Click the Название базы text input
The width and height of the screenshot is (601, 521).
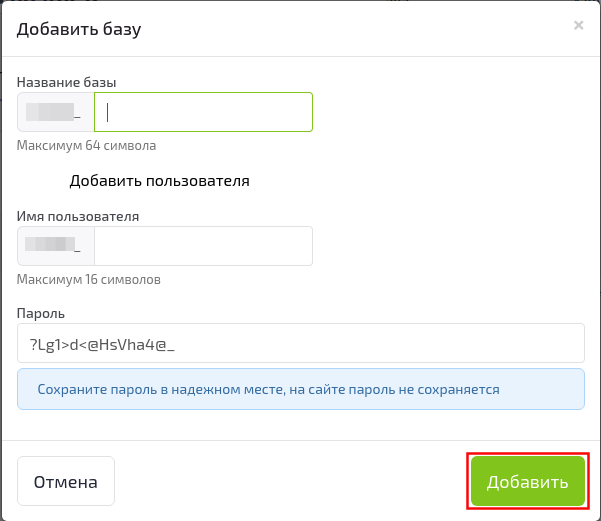[x=203, y=112]
